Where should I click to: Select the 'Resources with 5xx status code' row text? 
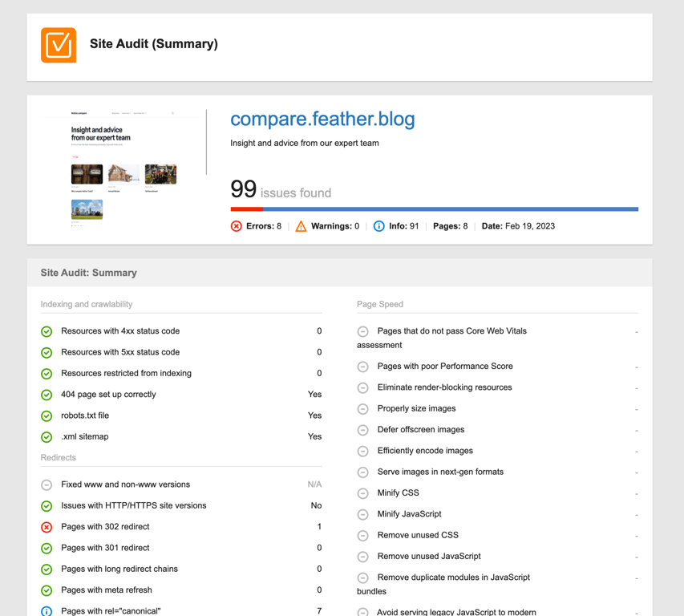click(120, 352)
